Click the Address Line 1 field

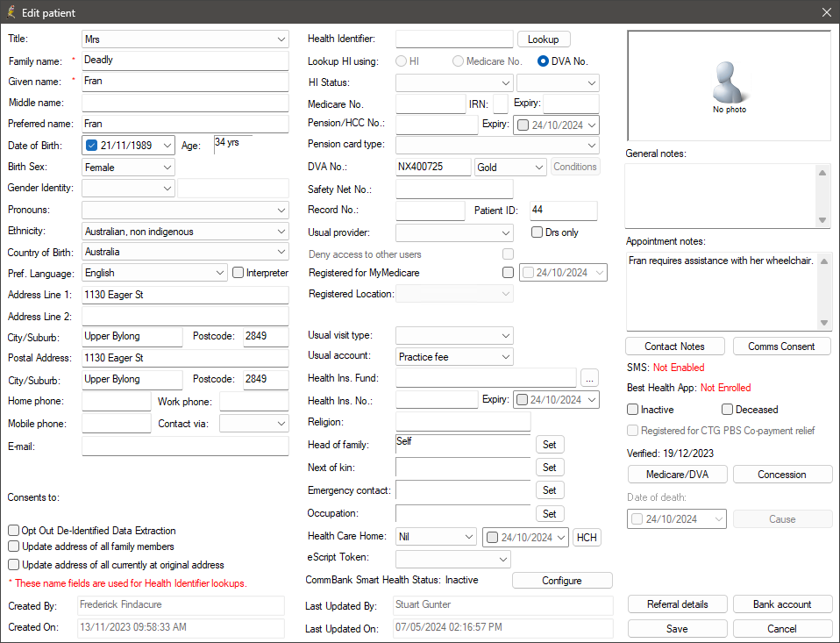185,296
